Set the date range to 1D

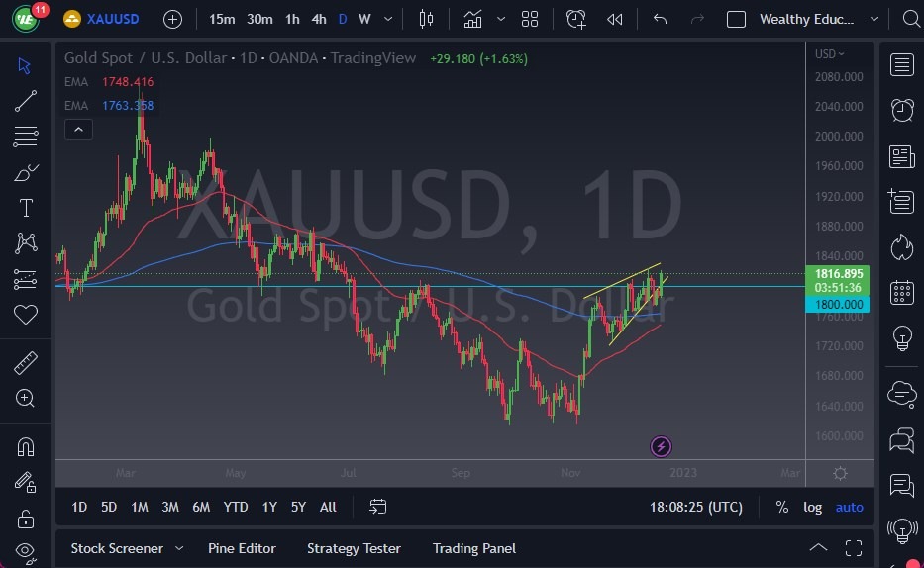(x=79, y=507)
